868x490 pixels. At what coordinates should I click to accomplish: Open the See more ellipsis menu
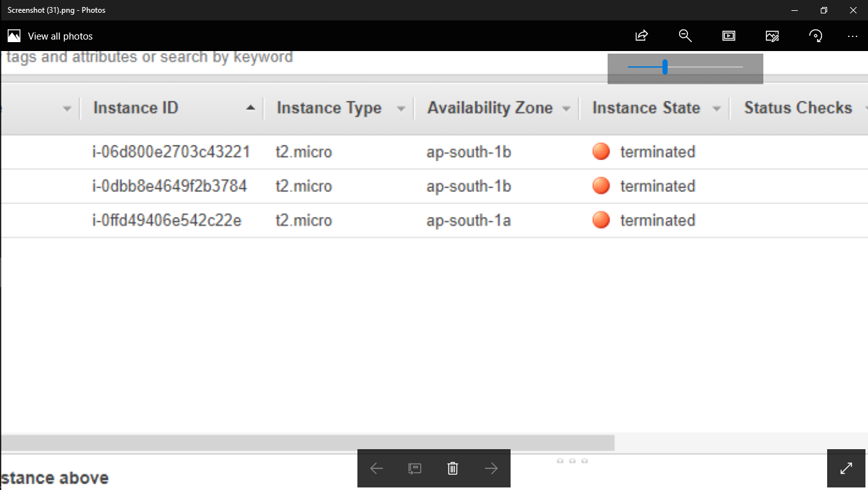[x=853, y=36]
